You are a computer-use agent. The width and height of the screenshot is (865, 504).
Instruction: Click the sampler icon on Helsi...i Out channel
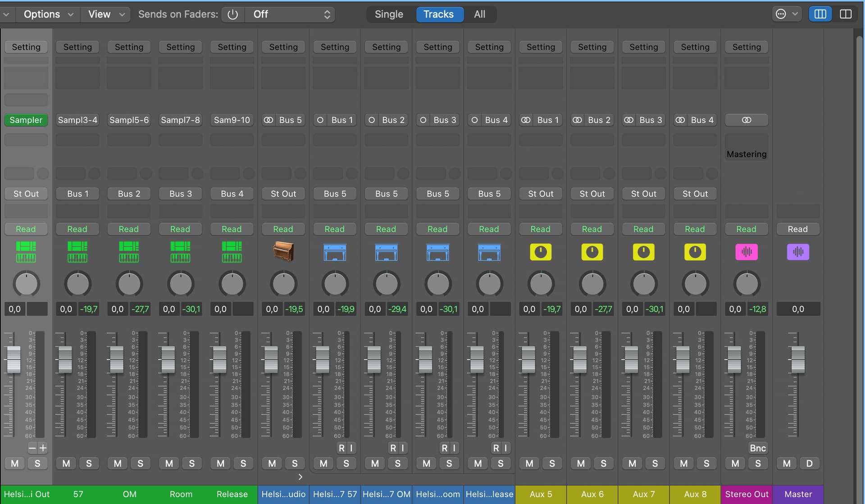pos(26,252)
